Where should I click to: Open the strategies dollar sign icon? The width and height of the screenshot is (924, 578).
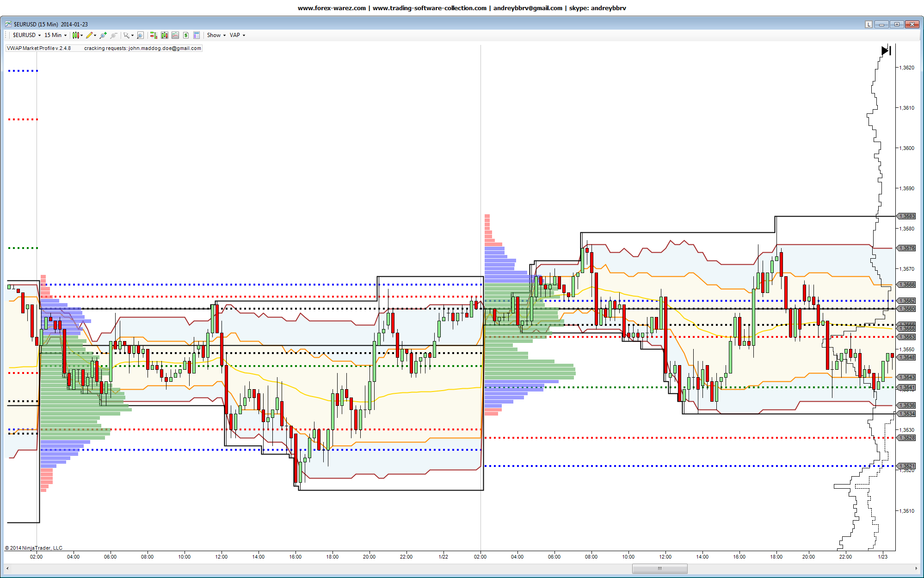click(186, 35)
